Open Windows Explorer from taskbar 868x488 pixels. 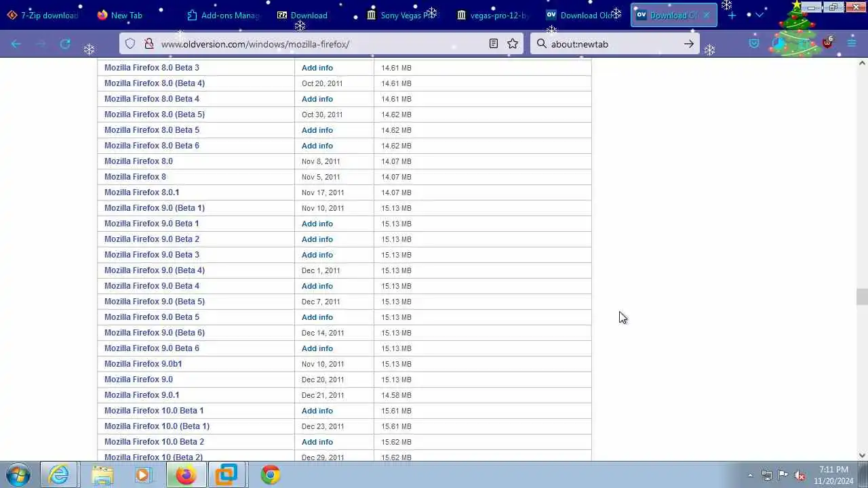[102, 475]
